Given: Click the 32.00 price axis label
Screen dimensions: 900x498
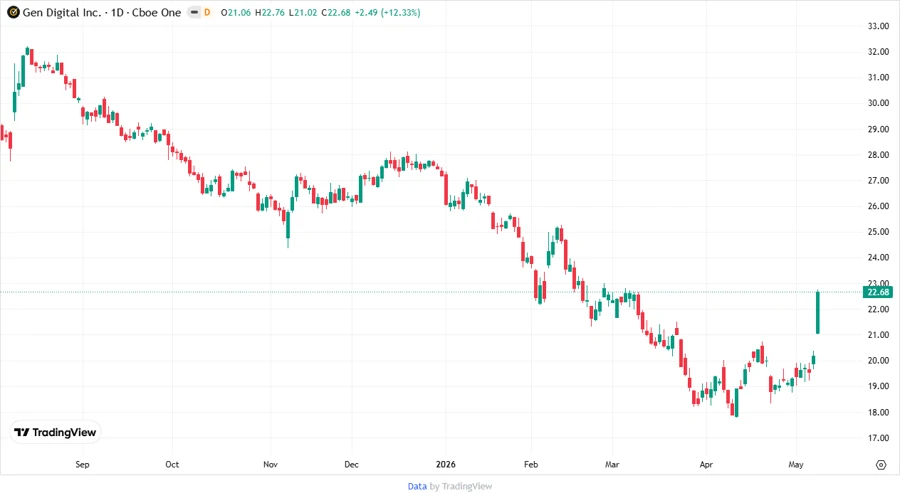Looking at the screenshot, I should point(878,52).
